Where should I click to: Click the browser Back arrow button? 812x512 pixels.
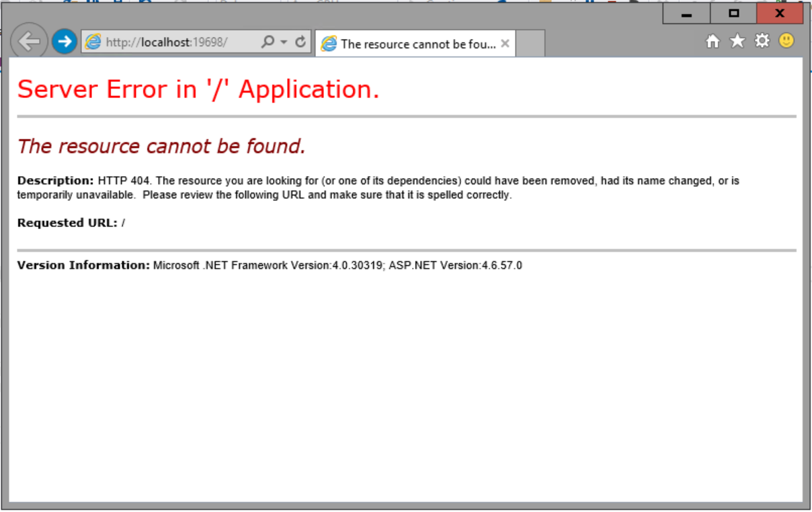click(29, 42)
